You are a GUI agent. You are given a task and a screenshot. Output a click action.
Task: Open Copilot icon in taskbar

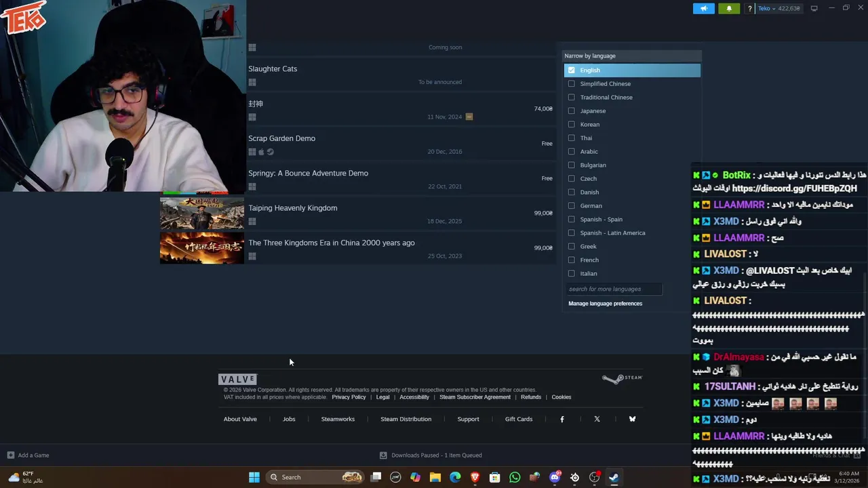pos(415,477)
